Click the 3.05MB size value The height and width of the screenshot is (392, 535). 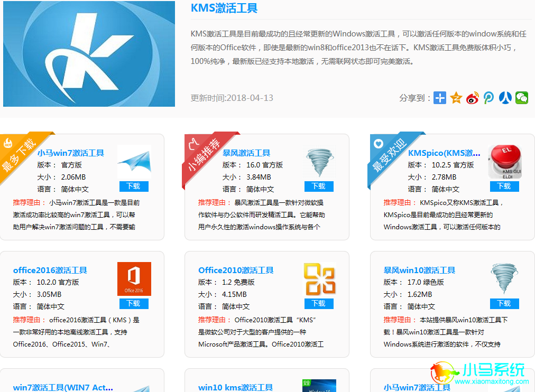click(49, 294)
